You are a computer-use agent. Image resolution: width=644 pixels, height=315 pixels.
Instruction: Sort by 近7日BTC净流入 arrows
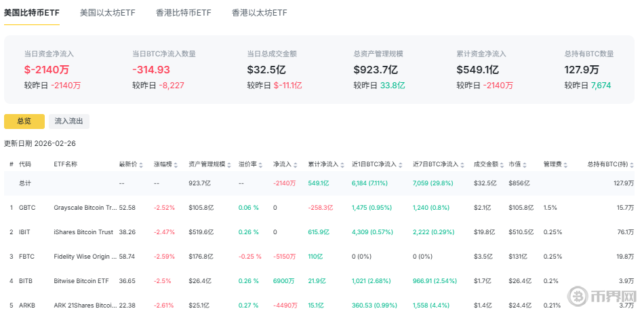462,165
